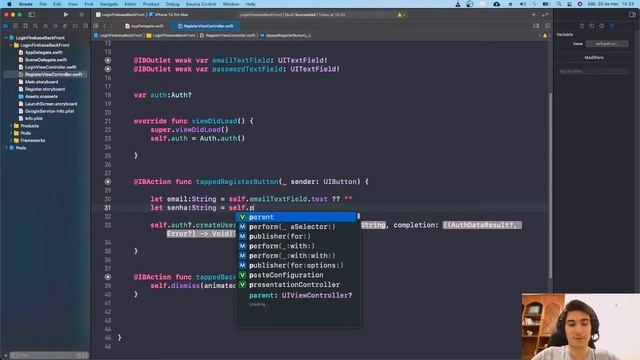Viewport: 640px width, 360px height.
Task: Choose 'pasteConfiguration' autocomplete suggestion
Action: click(x=297, y=275)
